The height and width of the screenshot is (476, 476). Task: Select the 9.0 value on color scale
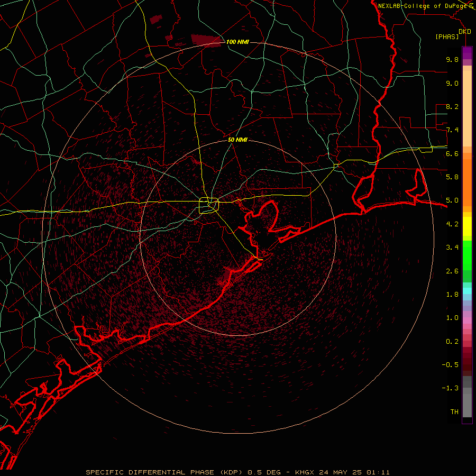tap(452, 84)
